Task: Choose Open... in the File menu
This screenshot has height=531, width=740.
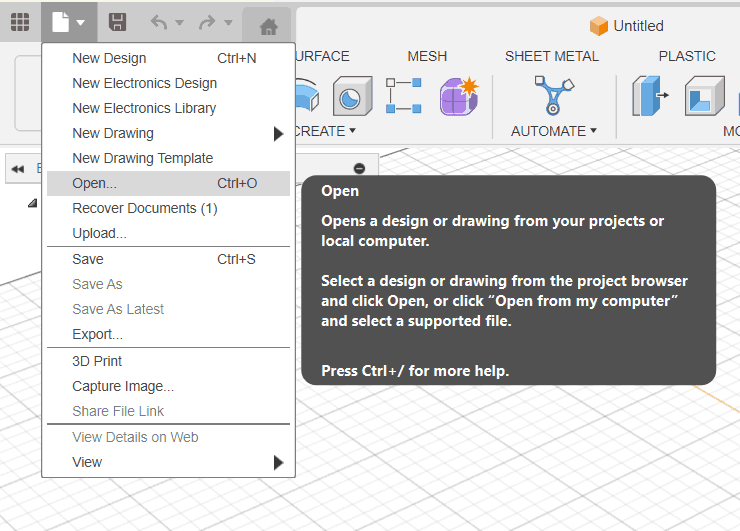Action: point(168,183)
